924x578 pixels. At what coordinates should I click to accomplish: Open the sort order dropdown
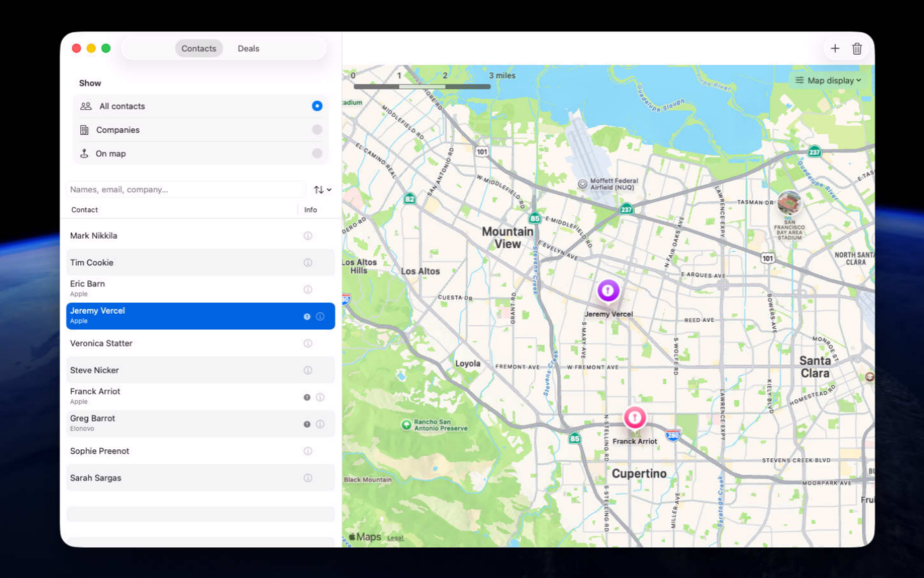click(x=322, y=190)
